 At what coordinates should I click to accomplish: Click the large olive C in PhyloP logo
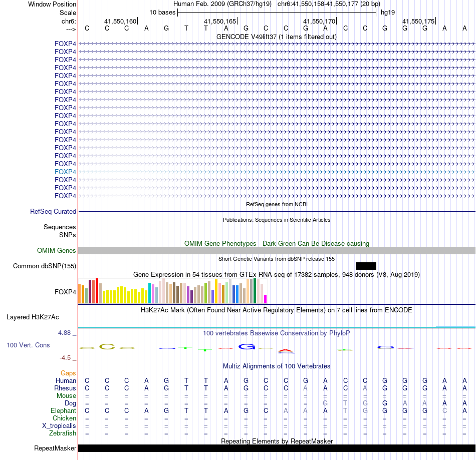[107, 346]
